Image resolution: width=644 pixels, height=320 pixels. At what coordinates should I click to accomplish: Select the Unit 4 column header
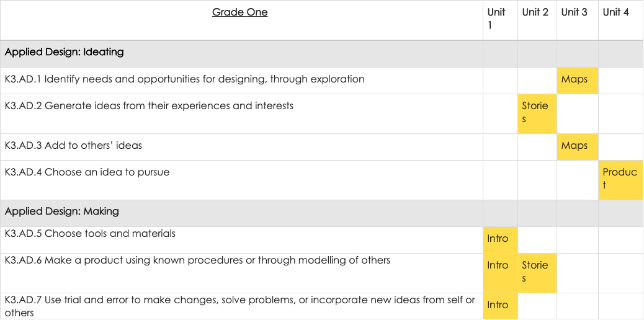[x=615, y=12]
